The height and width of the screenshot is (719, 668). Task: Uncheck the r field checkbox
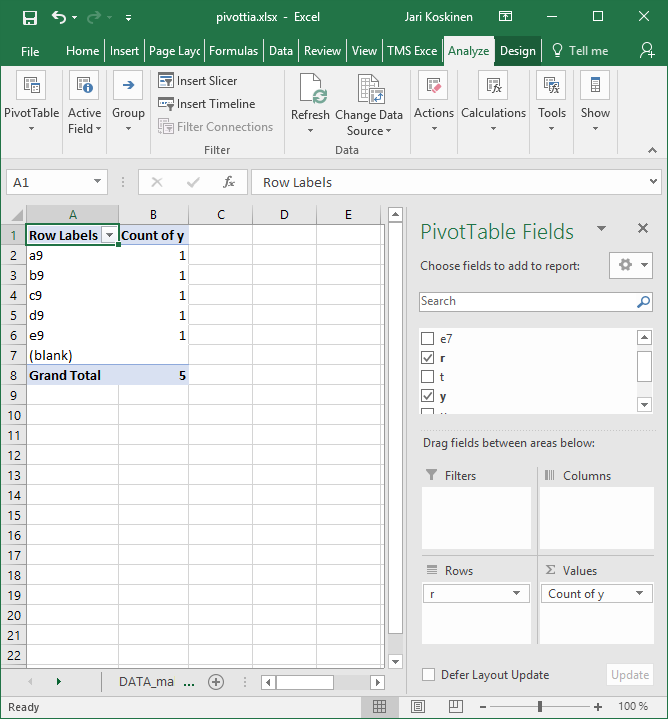pyautogui.click(x=428, y=358)
